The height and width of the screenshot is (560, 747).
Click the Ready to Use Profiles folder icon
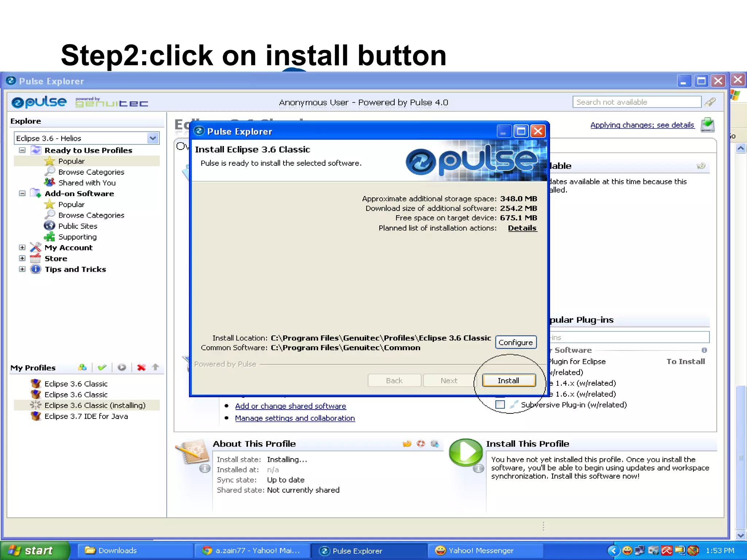pos(36,150)
